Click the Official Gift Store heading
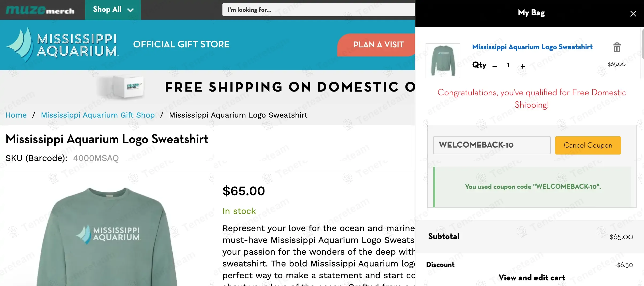Screen dimensions: 644x286 coord(181,44)
